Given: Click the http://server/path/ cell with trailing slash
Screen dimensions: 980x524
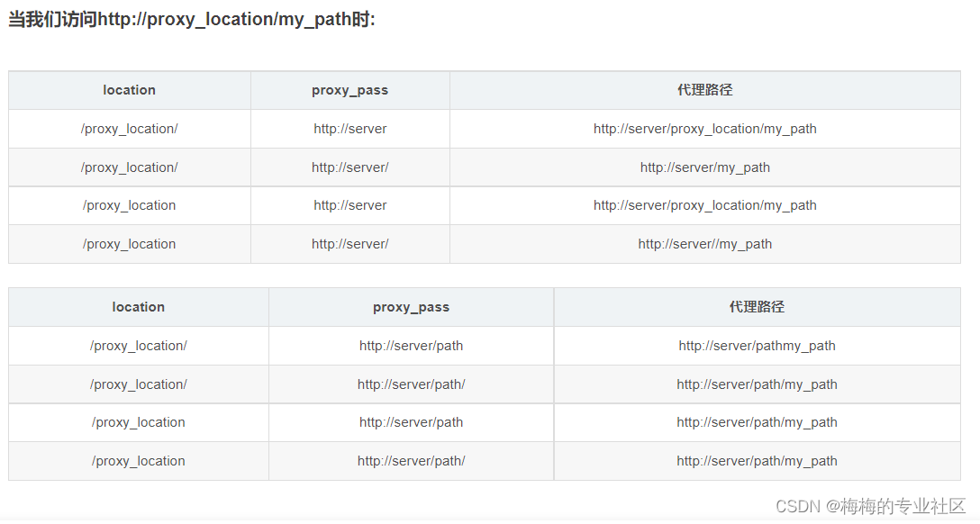Looking at the screenshot, I should [411, 384].
